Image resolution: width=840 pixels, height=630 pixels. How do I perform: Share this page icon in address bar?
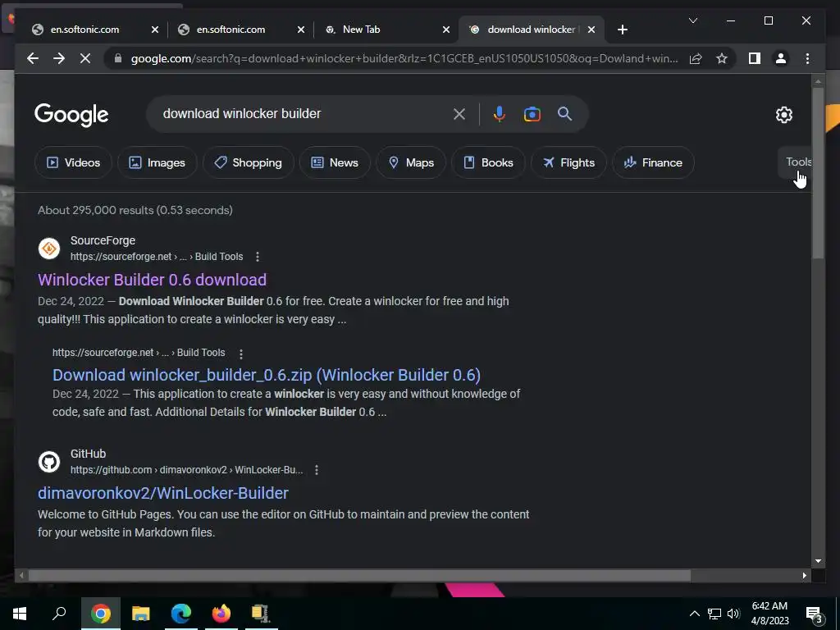(696, 58)
